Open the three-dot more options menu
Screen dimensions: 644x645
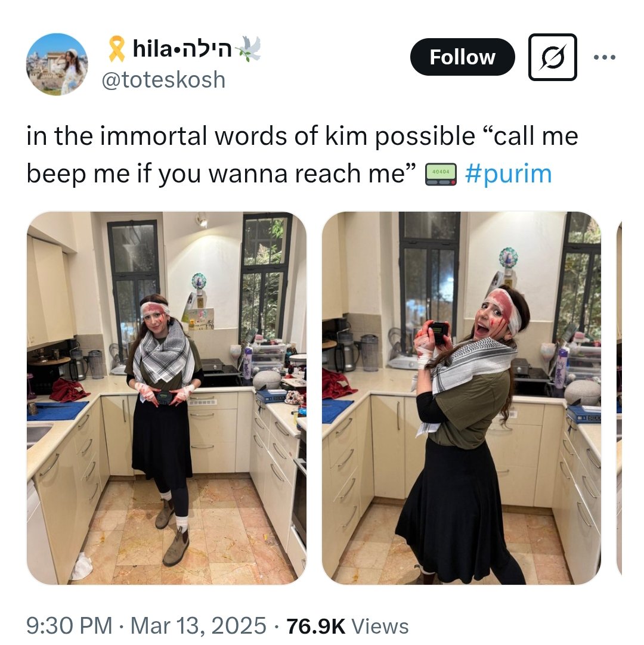point(605,57)
